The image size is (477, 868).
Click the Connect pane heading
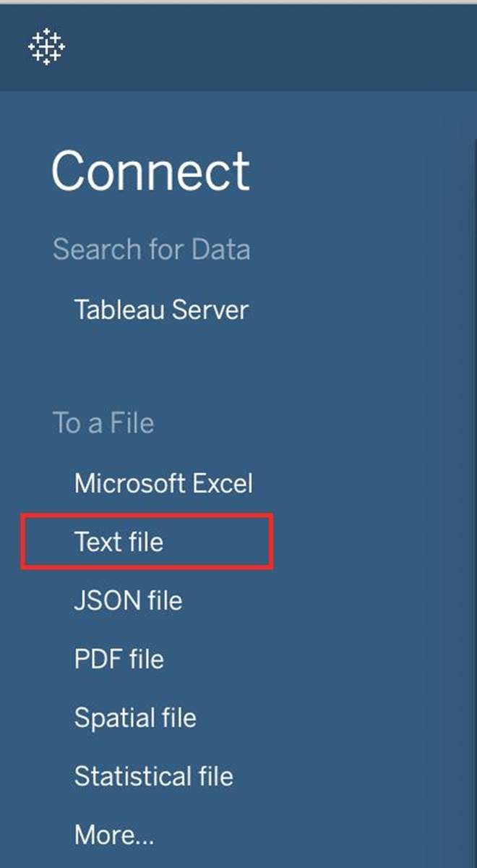click(x=150, y=171)
